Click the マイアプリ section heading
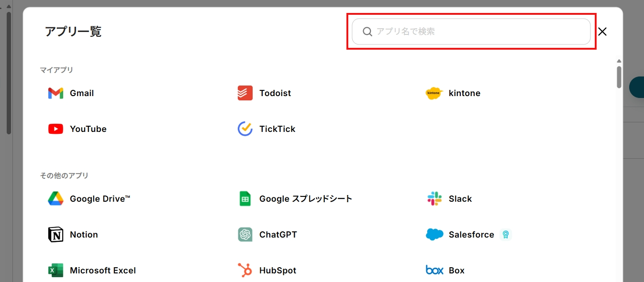 tap(56, 70)
